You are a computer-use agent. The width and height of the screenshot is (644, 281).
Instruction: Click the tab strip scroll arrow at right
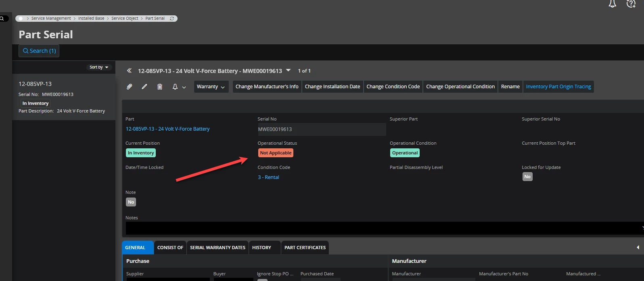pyautogui.click(x=638, y=248)
